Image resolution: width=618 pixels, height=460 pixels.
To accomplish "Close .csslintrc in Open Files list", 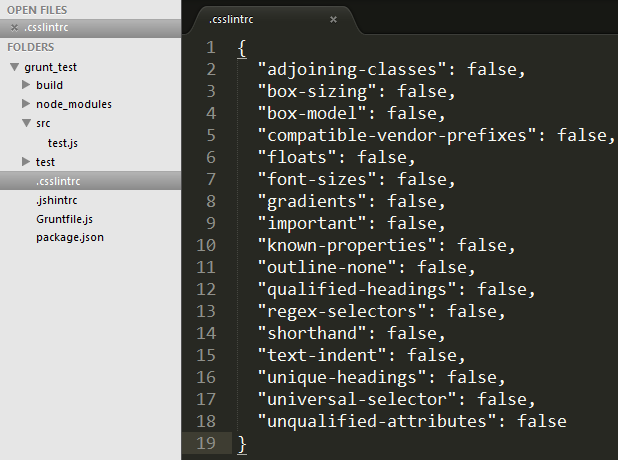I will pos(14,27).
